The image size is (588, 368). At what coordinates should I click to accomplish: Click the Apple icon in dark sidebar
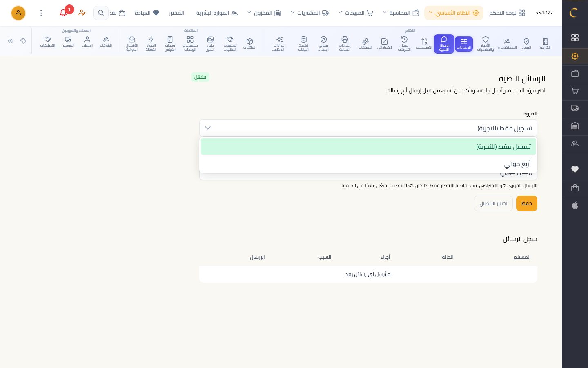[x=575, y=205]
